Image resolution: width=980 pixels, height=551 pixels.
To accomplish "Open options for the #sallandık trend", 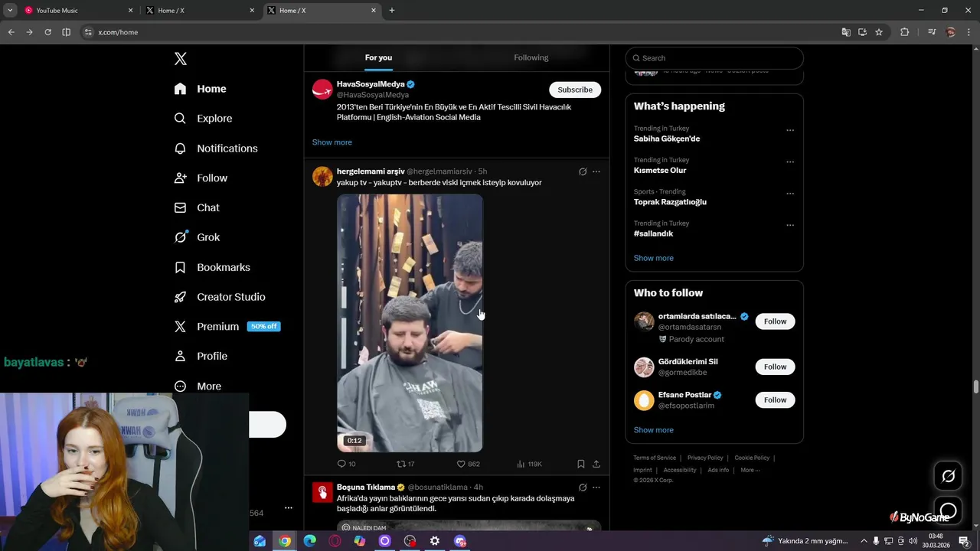I will (x=790, y=226).
